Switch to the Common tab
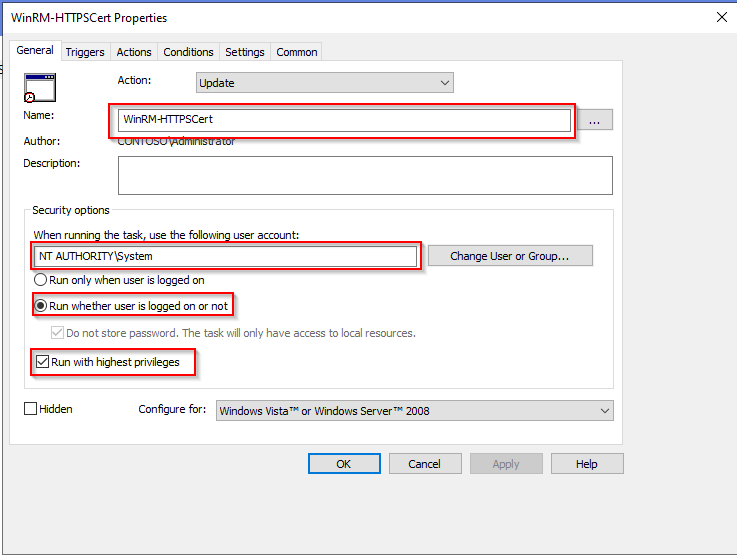This screenshot has width=737, height=556. [x=297, y=52]
